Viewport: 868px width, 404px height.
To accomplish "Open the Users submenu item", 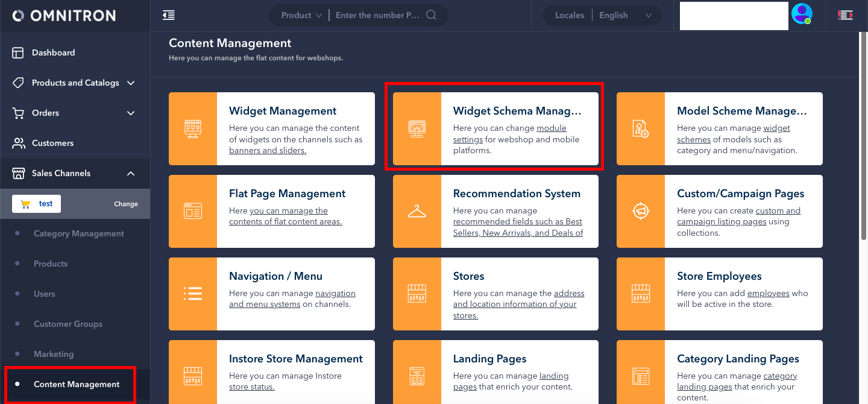I will pyautogui.click(x=45, y=294).
